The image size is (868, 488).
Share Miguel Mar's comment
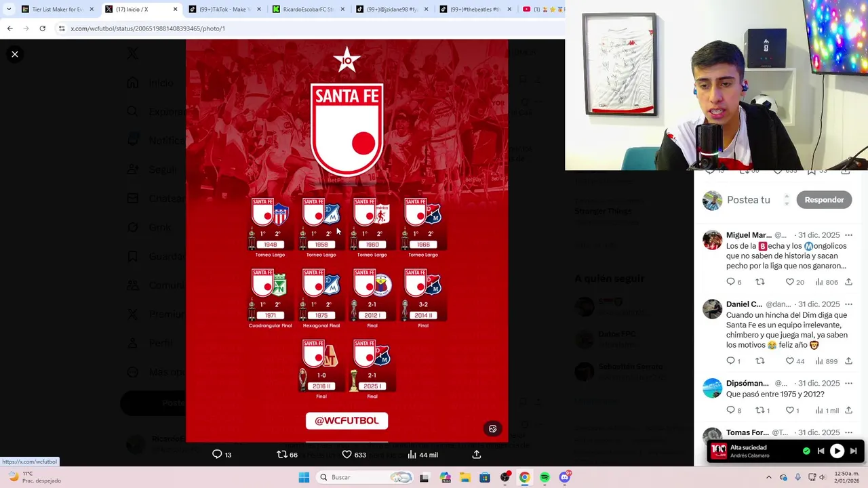point(848,282)
